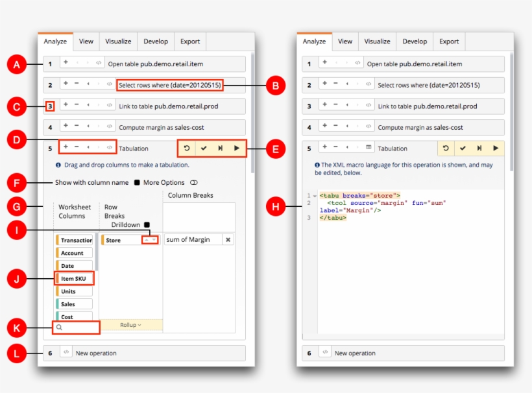Viewport: 532px width, 393px height.
Task: Switch to the Visualize tab in left panel
Action: (118, 42)
